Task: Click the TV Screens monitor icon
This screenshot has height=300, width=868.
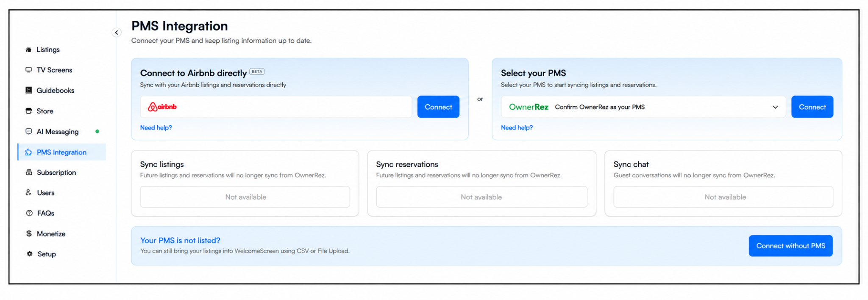Action: click(28, 70)
